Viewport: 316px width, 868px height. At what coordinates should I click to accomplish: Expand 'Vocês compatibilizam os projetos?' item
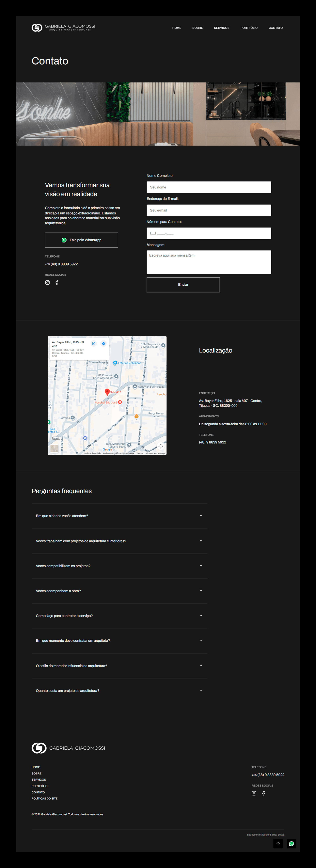119,566
